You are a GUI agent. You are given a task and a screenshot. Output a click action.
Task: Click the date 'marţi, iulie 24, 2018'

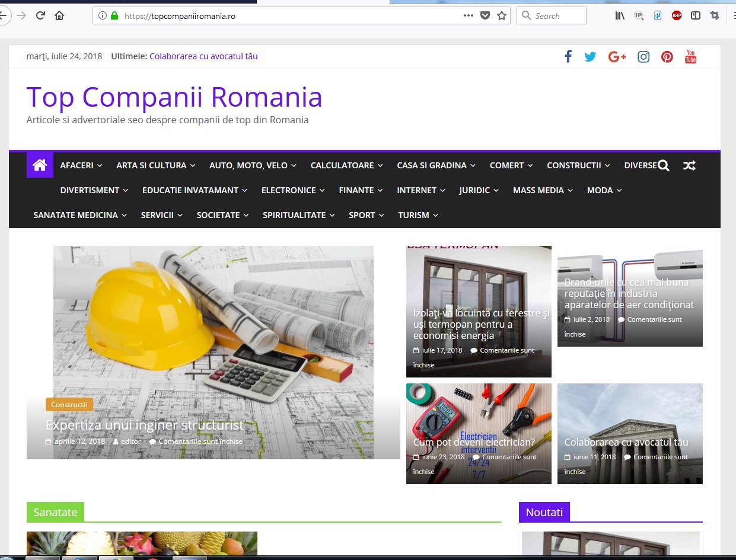pyautogui.click(x=65, y=56)
